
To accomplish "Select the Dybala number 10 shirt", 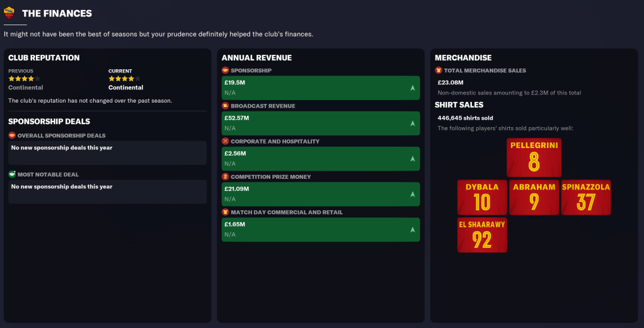I will click(x=482, y=197).
